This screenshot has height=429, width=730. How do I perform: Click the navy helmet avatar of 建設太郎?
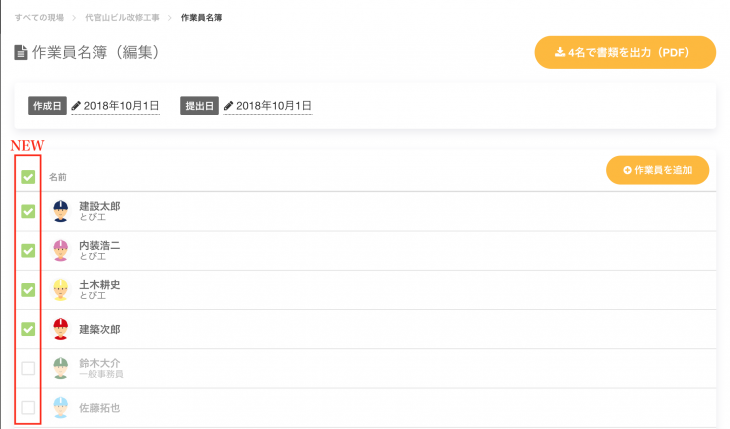coord(61,211)
